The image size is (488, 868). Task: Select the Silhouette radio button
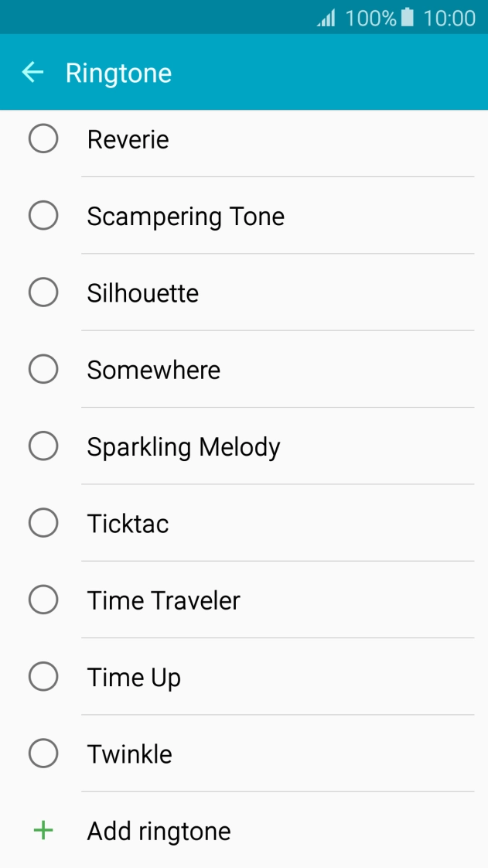tap(43, 292)
